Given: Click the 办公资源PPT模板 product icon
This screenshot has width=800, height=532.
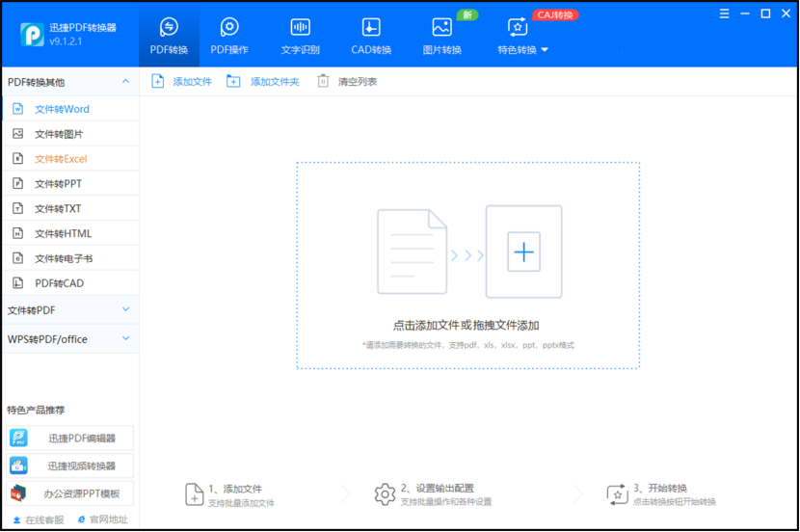Looking at the screenshot, I should coord(19,493).
